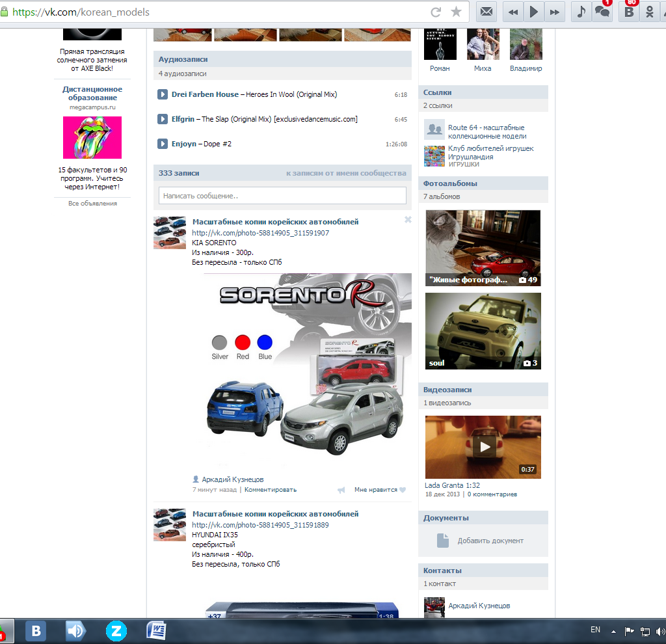Play Drei Farben House track
Viewport: 666px width, 644px height.
click(163, 94)
